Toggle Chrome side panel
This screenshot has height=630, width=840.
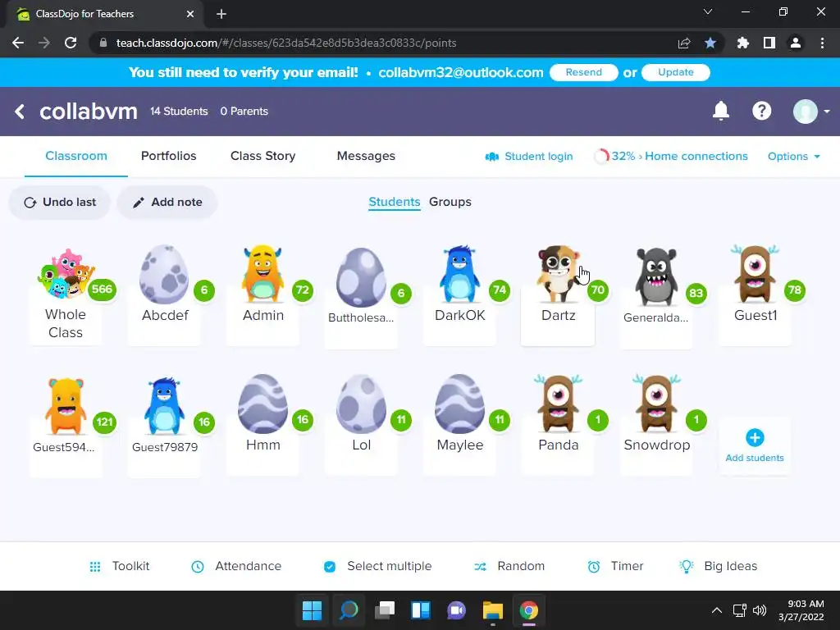point(769,43)
